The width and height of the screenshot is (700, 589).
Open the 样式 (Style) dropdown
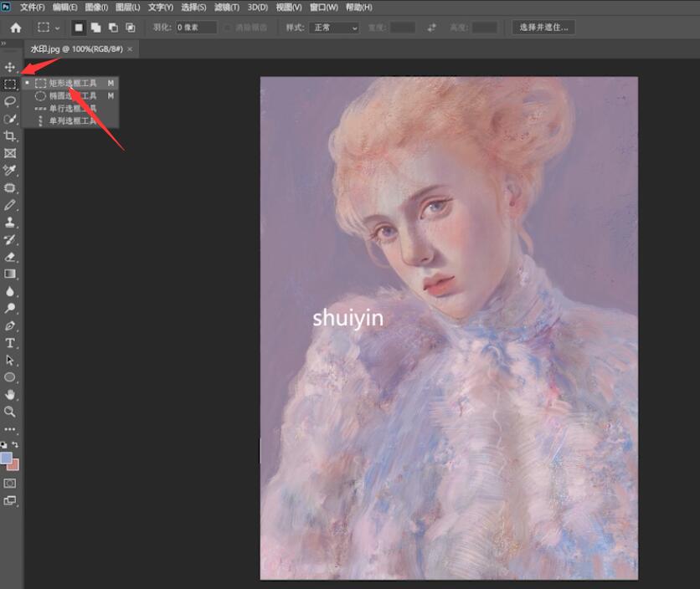(x=334, y=28)
